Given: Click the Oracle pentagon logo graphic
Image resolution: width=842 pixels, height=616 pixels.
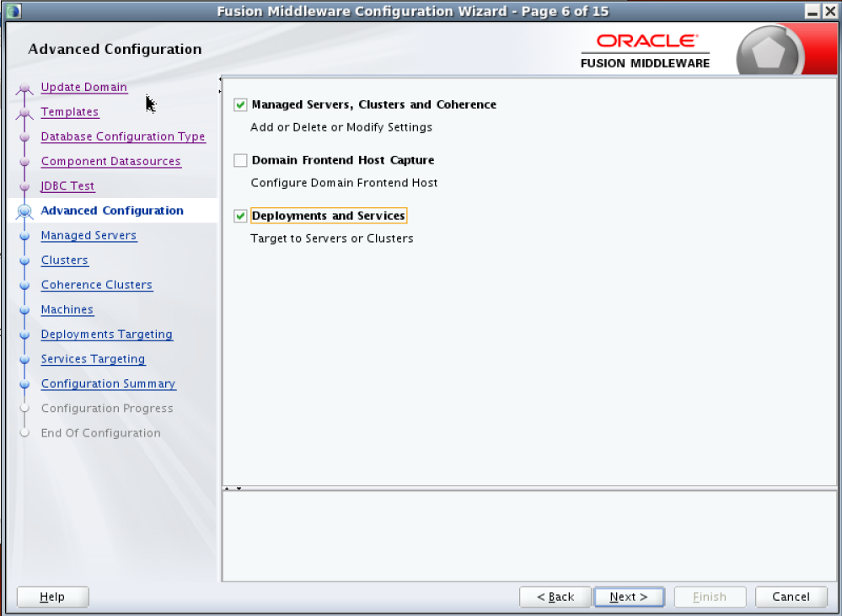Looking at the screenshot, I should tap(770, 51).
